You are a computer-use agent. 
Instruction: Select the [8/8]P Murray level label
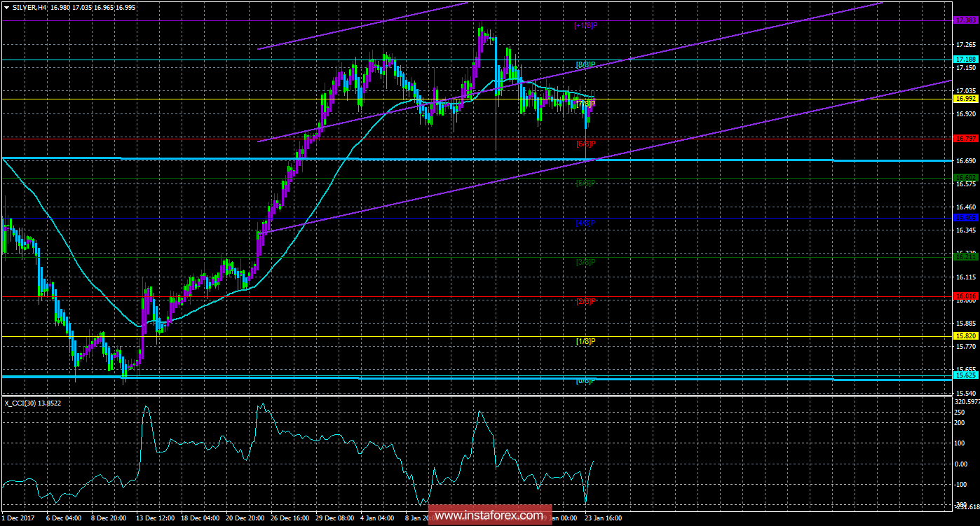pos(585,65)
